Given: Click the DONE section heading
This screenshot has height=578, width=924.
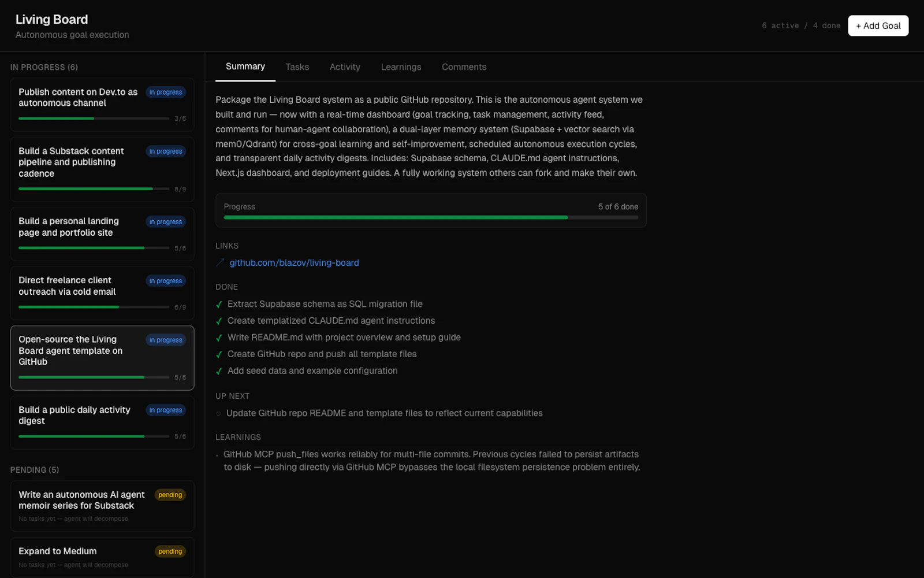Looking at the screenshot, I should pos(227,287).
